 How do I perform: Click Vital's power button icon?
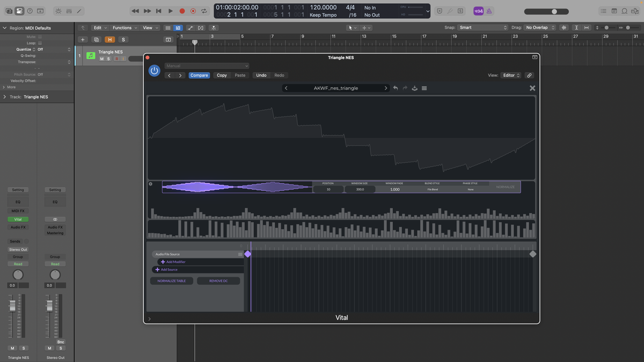[x=154, y=70]
